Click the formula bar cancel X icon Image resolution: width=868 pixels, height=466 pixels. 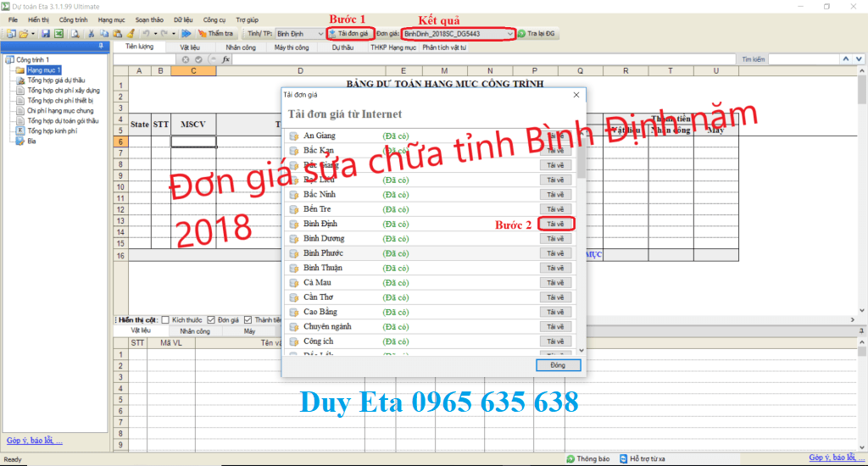click(186, 59)
